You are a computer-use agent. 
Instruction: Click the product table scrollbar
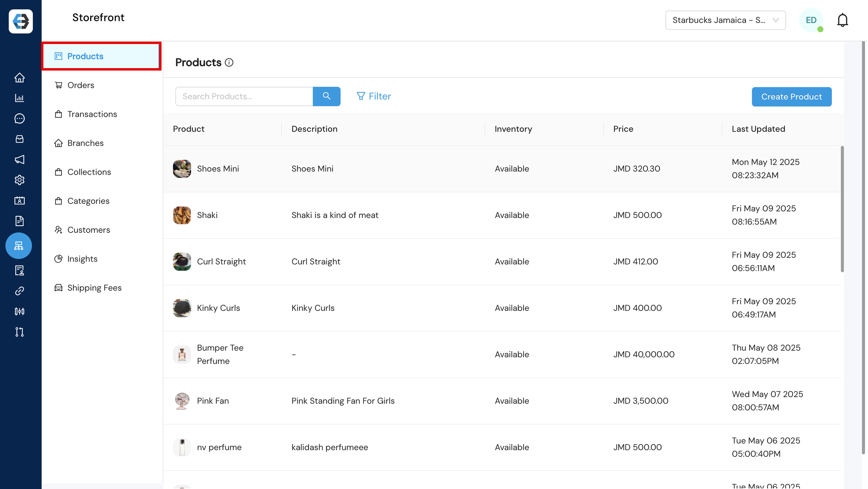pyautogui.click(x=842, y=209)
